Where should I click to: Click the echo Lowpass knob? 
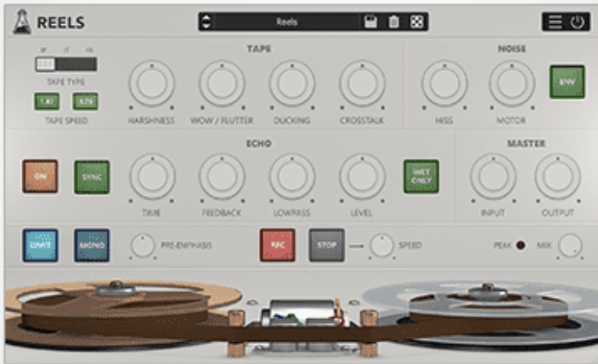point(292,177)
